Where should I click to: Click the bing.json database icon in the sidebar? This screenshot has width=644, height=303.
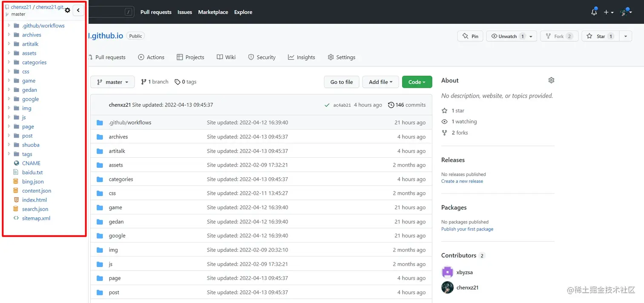point(16,182)
